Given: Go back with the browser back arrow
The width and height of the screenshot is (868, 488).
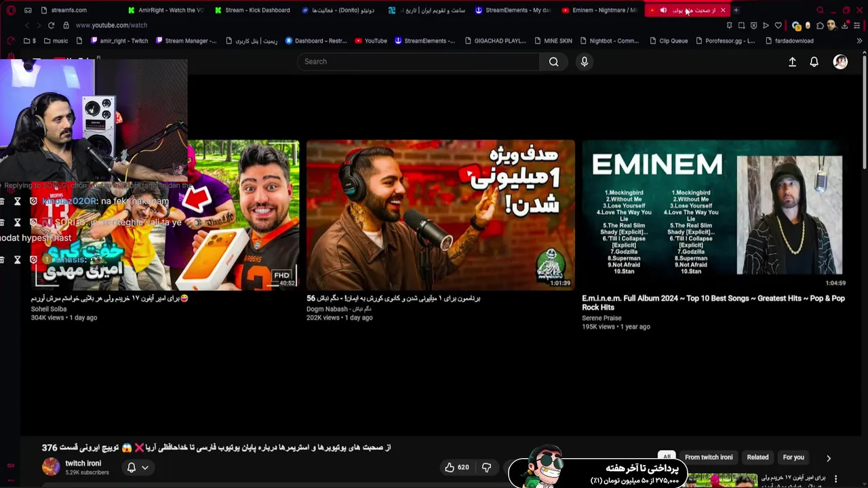Looking at the screenshot, I should 27,25.
